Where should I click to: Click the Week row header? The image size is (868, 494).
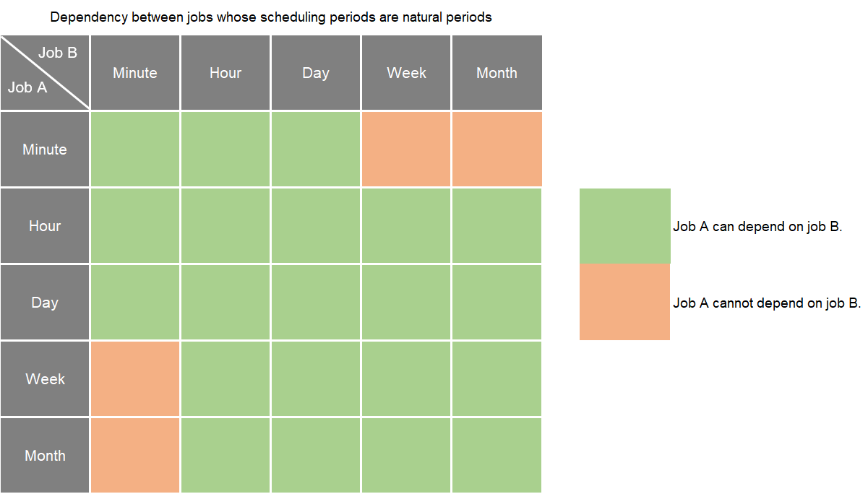click(x=45, y=378)
